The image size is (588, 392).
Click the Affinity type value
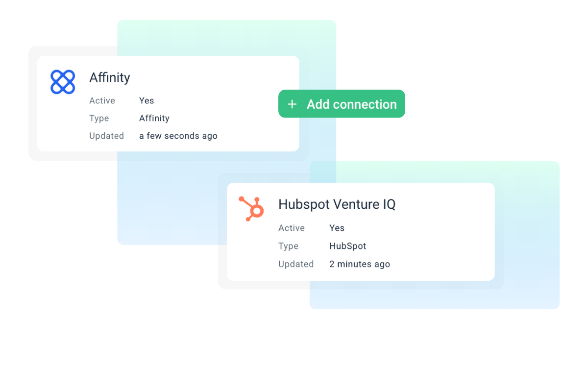(154, 118)
